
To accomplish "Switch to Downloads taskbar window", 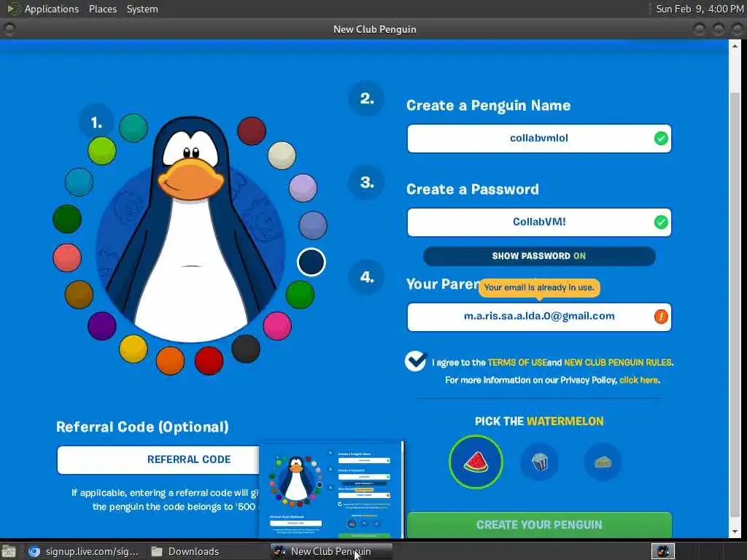I will 185,551.
